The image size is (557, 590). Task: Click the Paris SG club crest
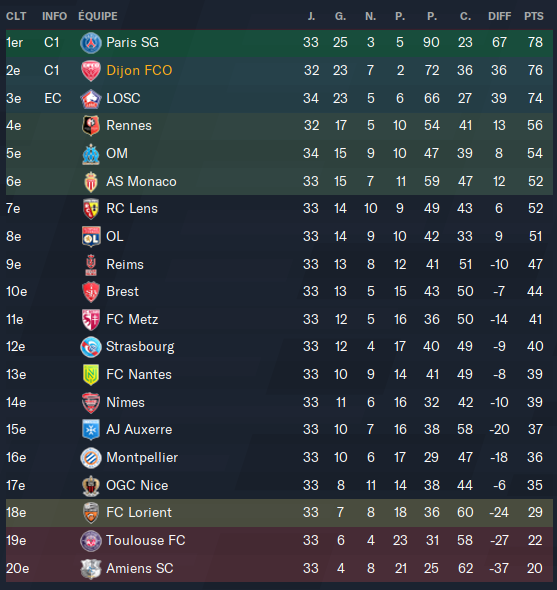[91, 43]
